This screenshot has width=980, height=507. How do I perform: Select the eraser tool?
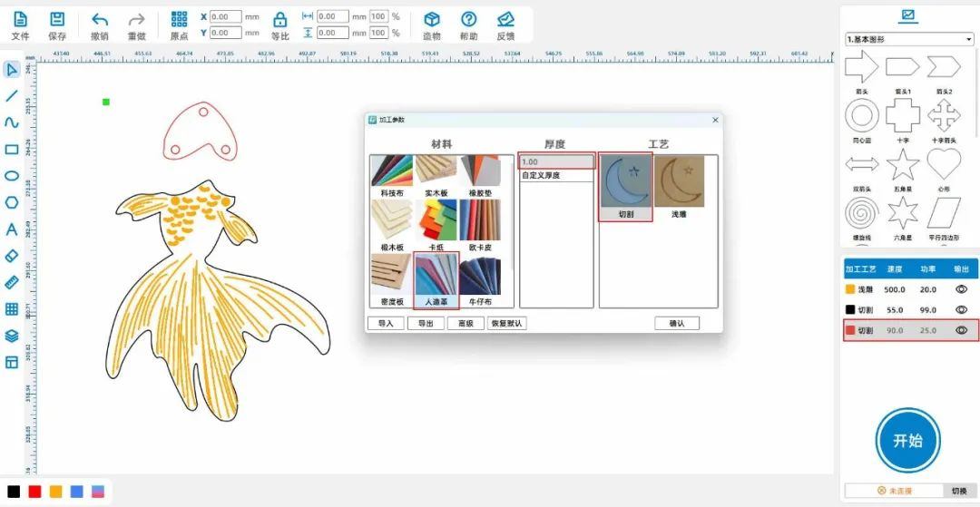tap(12, 256)
